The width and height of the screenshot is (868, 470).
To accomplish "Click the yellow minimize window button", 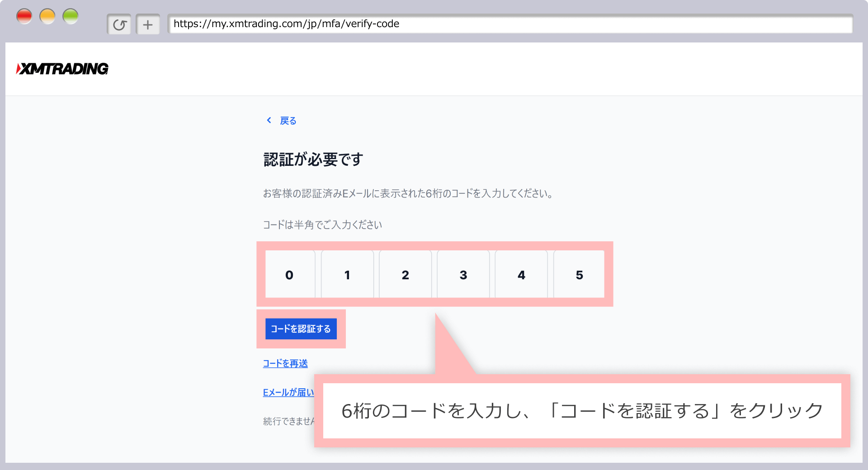I will click(47, 17).
